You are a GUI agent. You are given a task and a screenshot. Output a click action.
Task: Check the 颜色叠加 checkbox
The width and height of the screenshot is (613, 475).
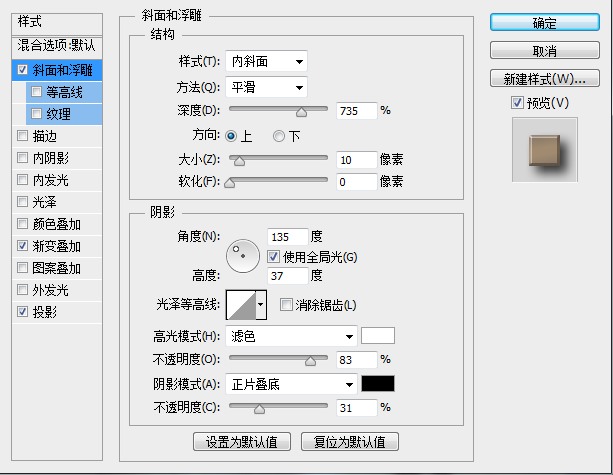22,224
